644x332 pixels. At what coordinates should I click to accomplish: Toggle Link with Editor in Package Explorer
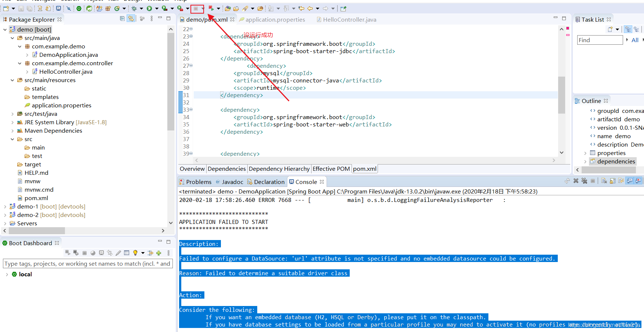(x=131, y=18)
